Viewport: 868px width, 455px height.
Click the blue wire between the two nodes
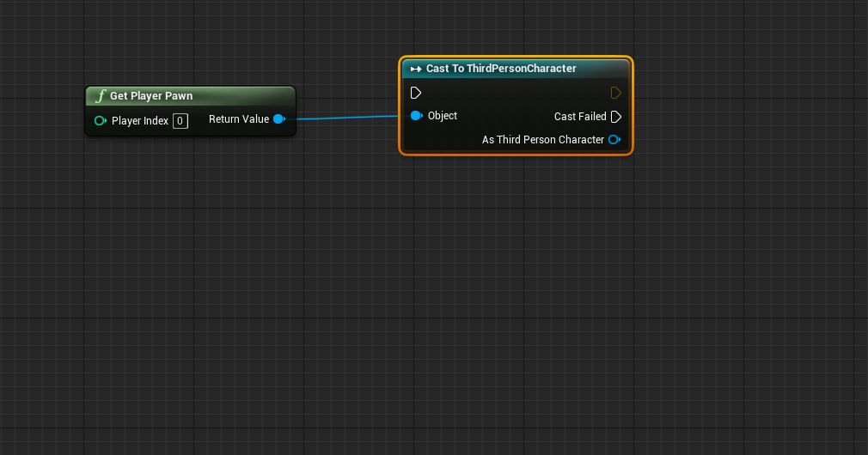(347, 118)
